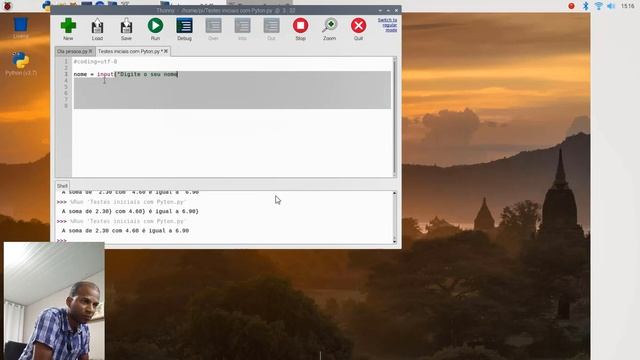
Task: Open the Raspberry Pi main menu
Action: tap(7, 6)
